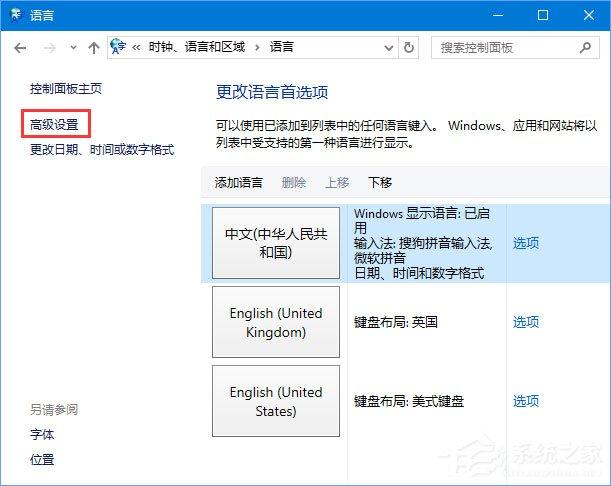
Task: Open 字体 under 另请参阅
Action: tap(42, 435)
